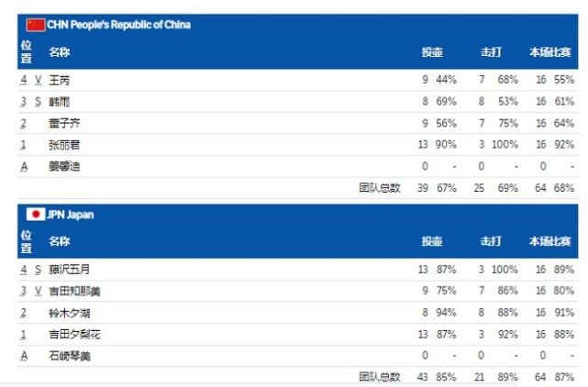This screenshot has width=588, height=387.
Task: Select China's 击打 column header
Action: click(x=491, y=51)
